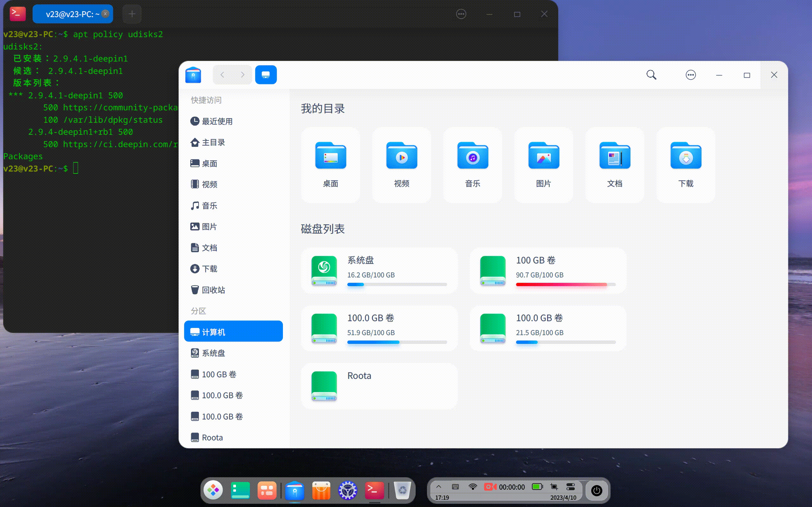The height and width of the screenshot is (507, 812).
Task: Select 计算机 in the sidebar
Action: pyautogui.click(x=233, y=331)
